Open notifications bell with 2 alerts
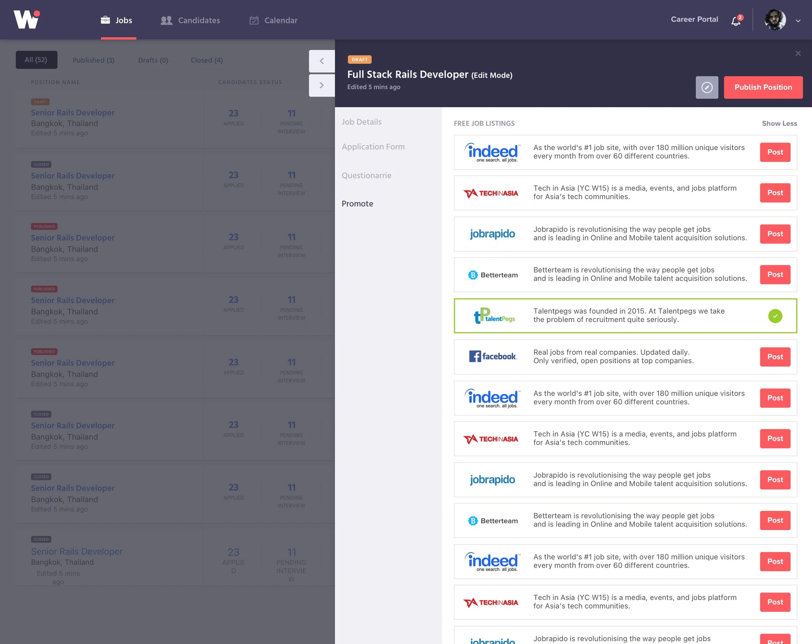 coord(736,21)
